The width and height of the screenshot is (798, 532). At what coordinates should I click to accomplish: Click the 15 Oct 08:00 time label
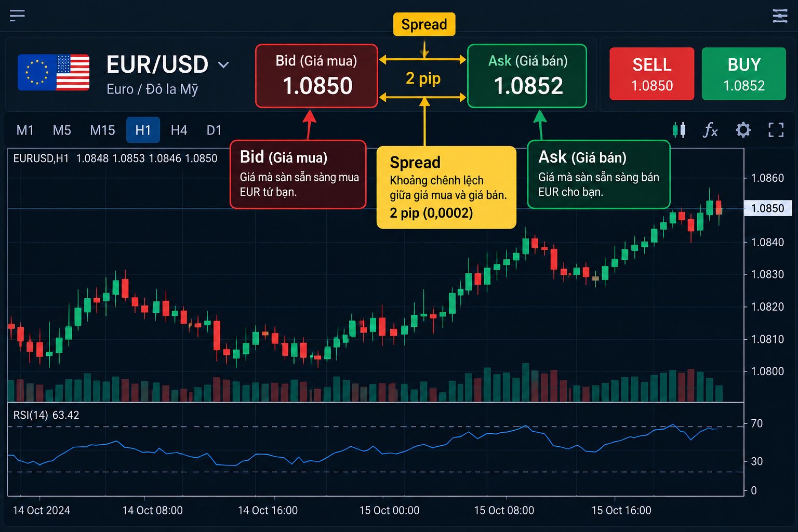(504, 510)
